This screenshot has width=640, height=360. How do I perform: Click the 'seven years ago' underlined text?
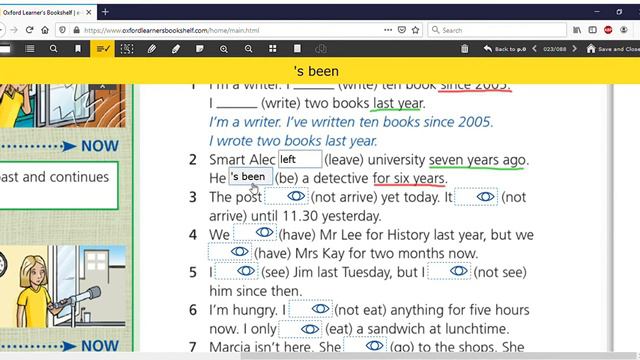[x=477, y=160]
